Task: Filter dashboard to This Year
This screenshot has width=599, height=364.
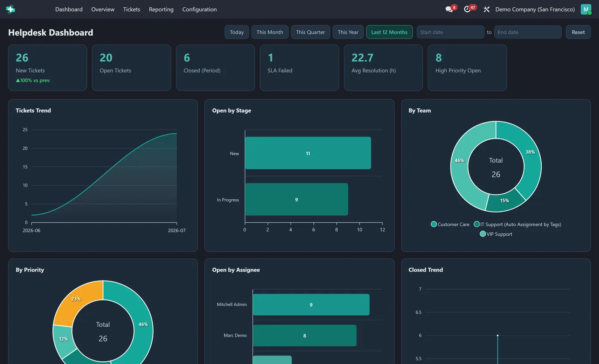Action: point(348,32)
